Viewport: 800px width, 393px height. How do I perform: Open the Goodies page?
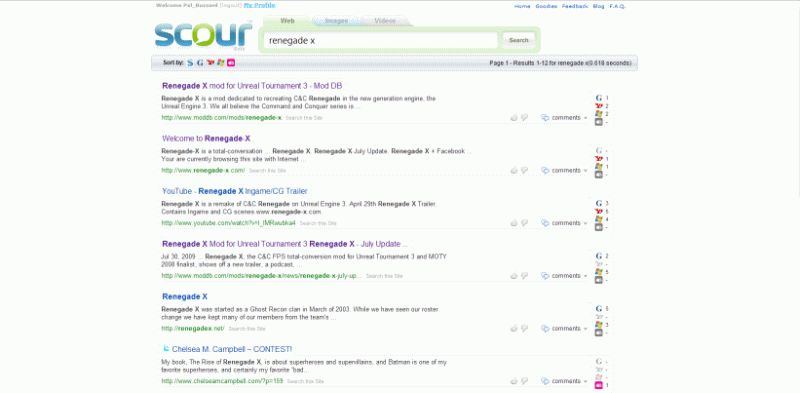[546, 6]
